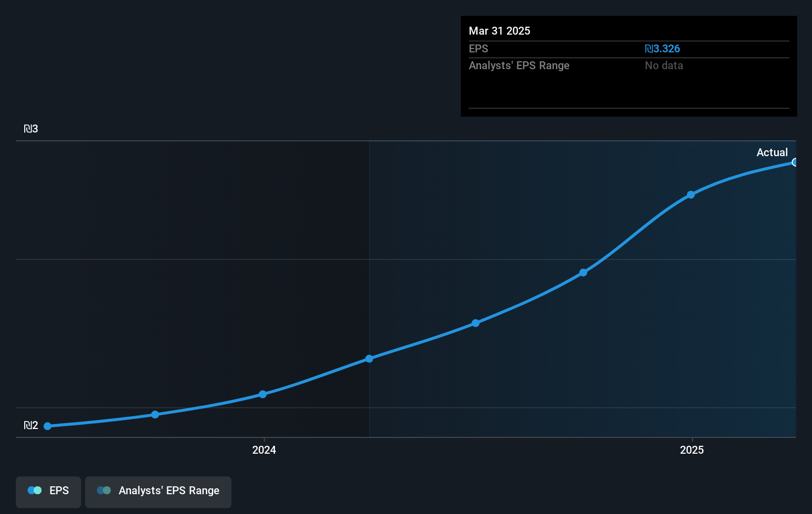Click the 'Actual' label on the chart
Image resolution: width=812 pixels, height=514 pixels.
pos(772,153)
